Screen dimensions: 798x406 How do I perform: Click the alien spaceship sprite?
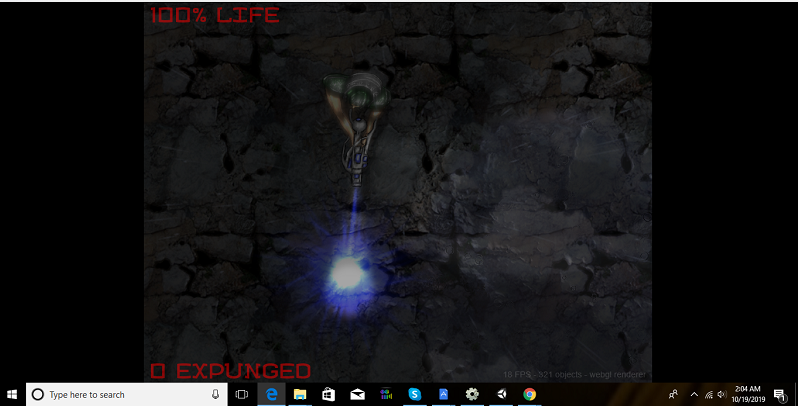pos(357,128)
